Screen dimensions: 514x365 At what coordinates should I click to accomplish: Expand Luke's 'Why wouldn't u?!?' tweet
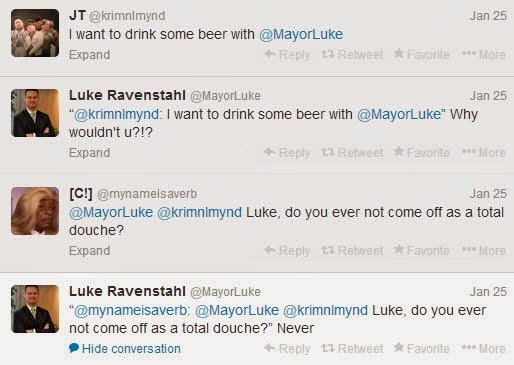89,153
